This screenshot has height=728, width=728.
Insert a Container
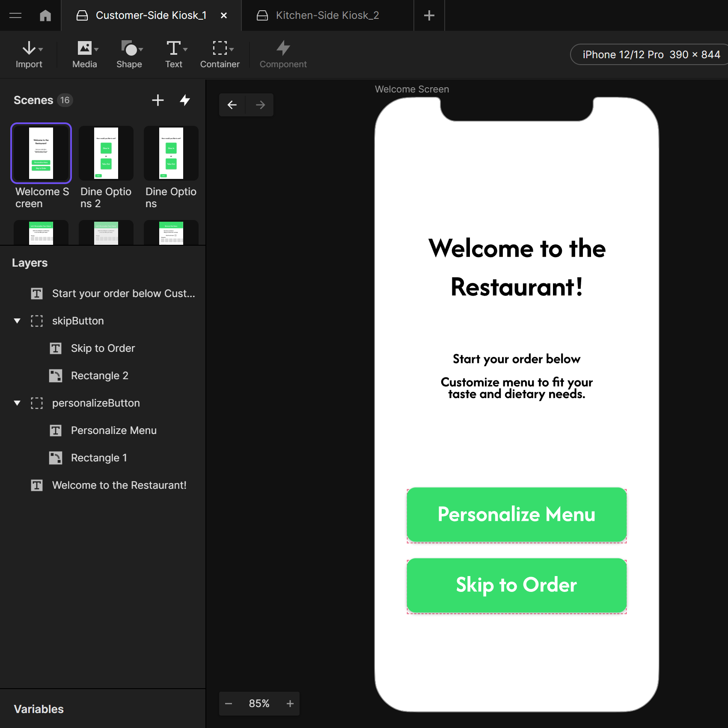point(219,54)
